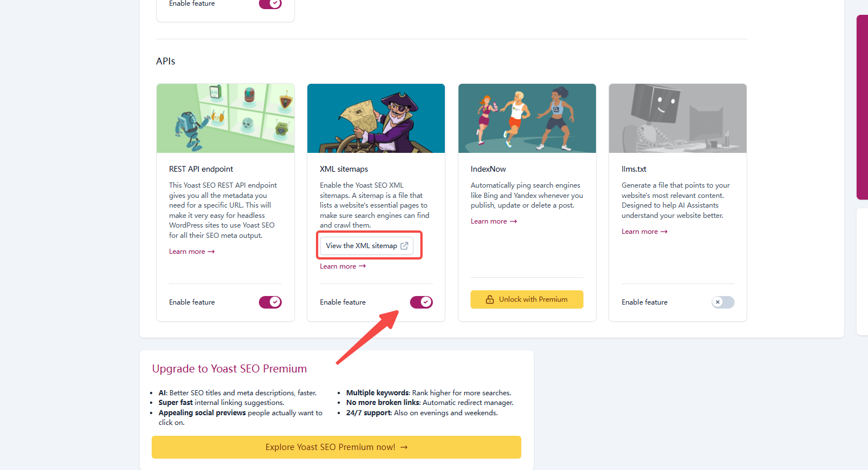Open Learn more under XML sitemaps
This screenshot has width=868, height=470.
(338, 266)
